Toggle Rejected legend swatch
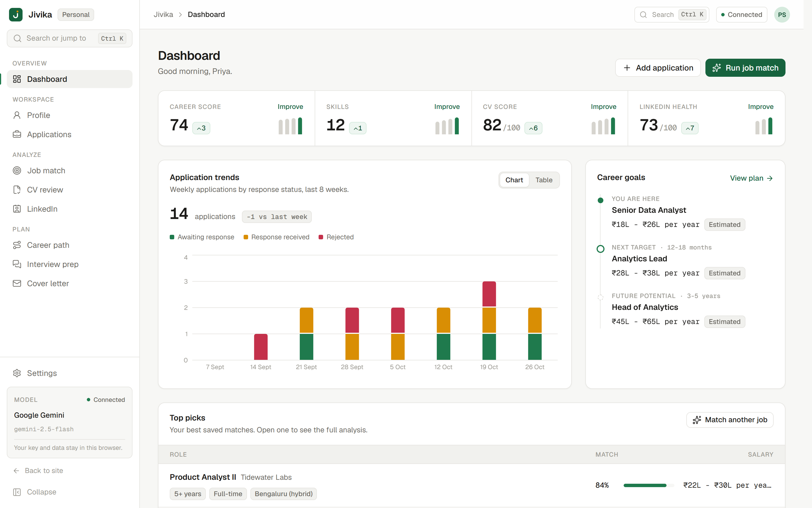Image resolution: width=812 pixels, height=508 pixels. tap(321, 237)
